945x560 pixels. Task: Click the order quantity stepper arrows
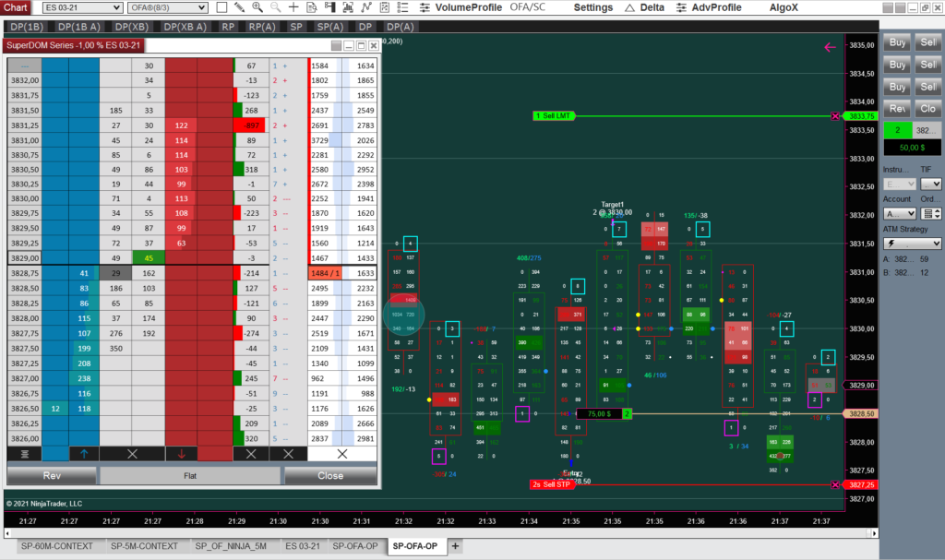938,213
